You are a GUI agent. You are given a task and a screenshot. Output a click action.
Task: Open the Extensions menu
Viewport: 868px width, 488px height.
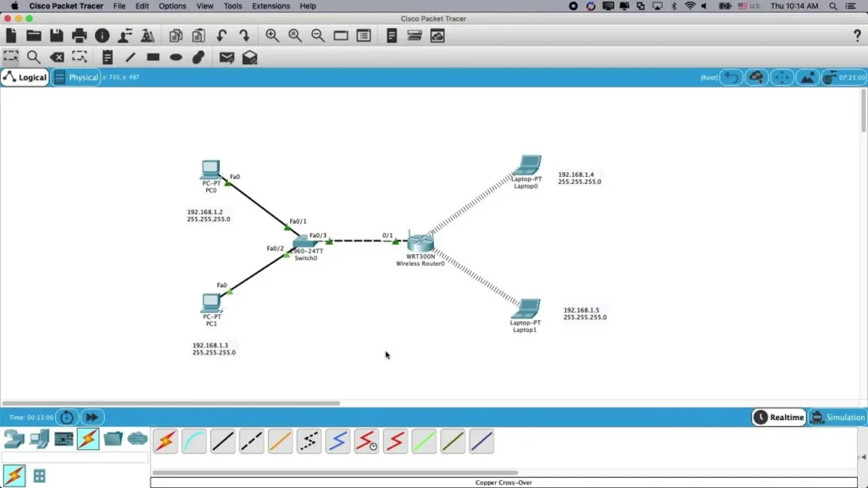click(270, 6)
